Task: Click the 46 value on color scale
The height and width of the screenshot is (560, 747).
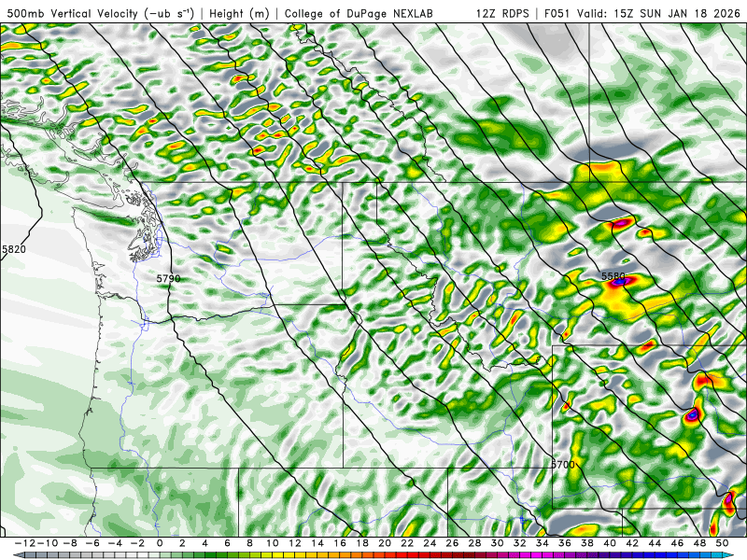Action: (x=677, y=543)
